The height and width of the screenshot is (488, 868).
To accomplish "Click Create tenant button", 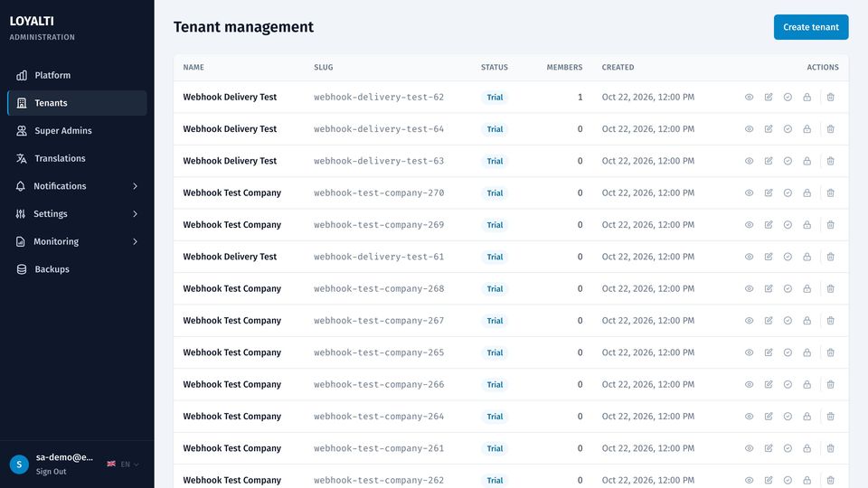I will click(811, 27).
